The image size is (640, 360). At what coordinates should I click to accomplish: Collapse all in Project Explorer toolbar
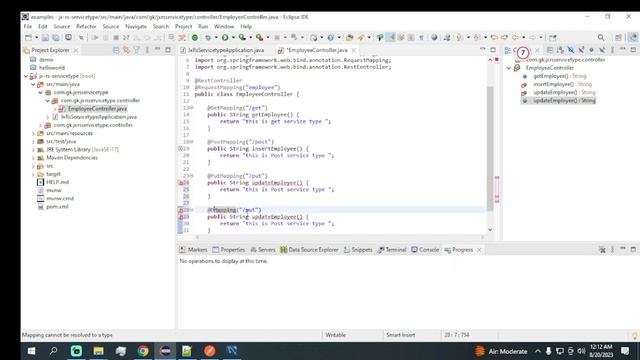coord(116,50)
